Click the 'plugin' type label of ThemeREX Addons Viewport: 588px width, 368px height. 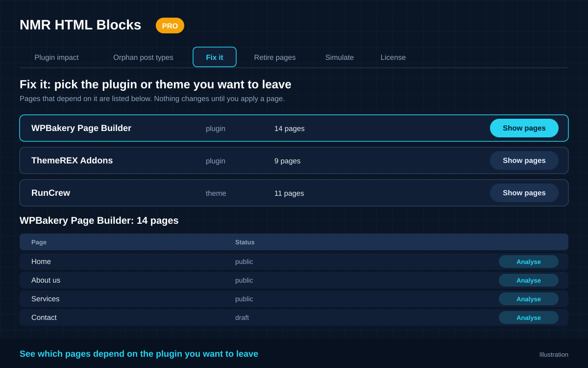[216, 161]
